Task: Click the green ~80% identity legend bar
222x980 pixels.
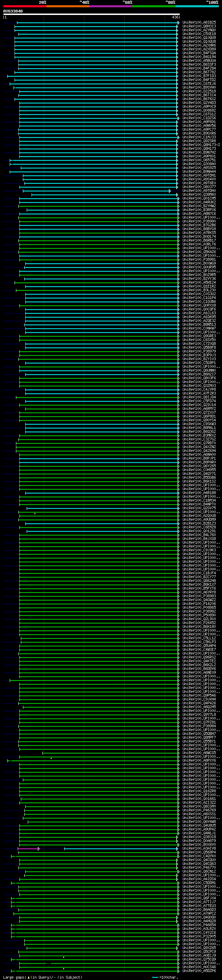Action: pos(154,6)
